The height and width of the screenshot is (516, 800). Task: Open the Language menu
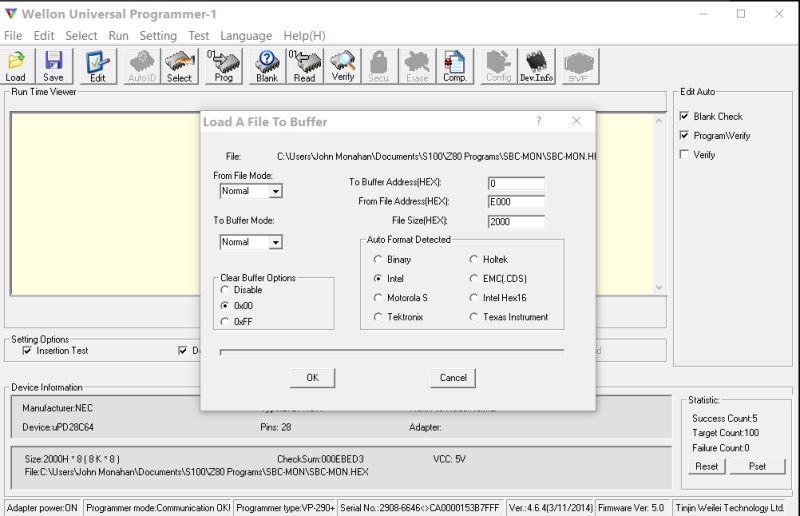(246, 36)
